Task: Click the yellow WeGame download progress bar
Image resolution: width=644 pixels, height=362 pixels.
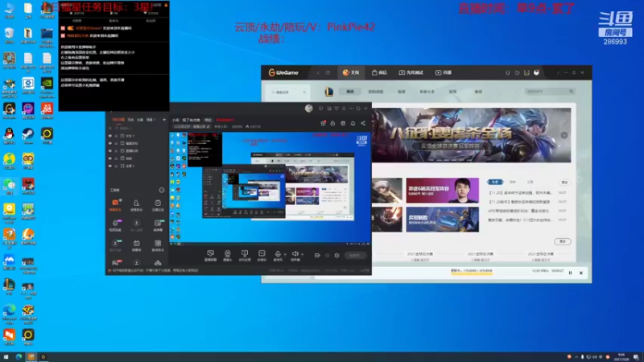Action: (x=472, y=273)
